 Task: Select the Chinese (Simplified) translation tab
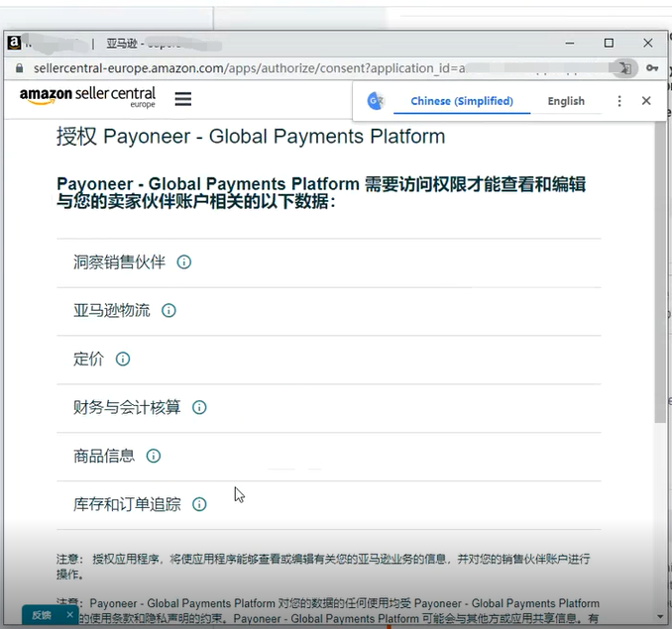pos(462,101)
